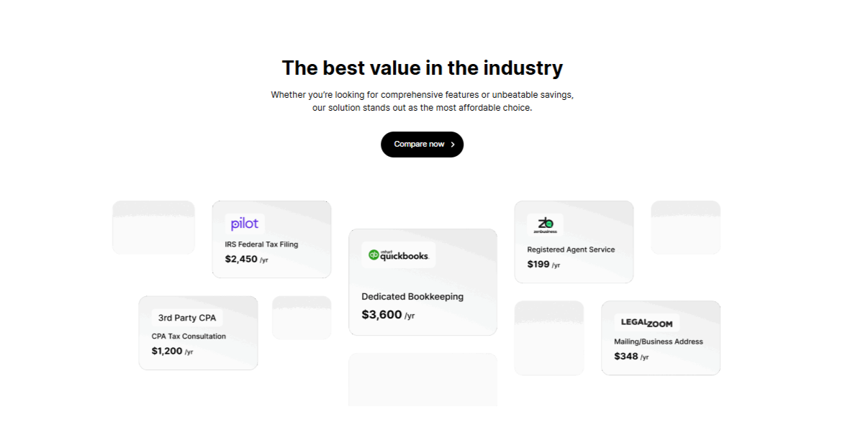Viewport: 868px width, 435px height.
Task: Click the empty card left of Pilot
Action: pos(153,227)
